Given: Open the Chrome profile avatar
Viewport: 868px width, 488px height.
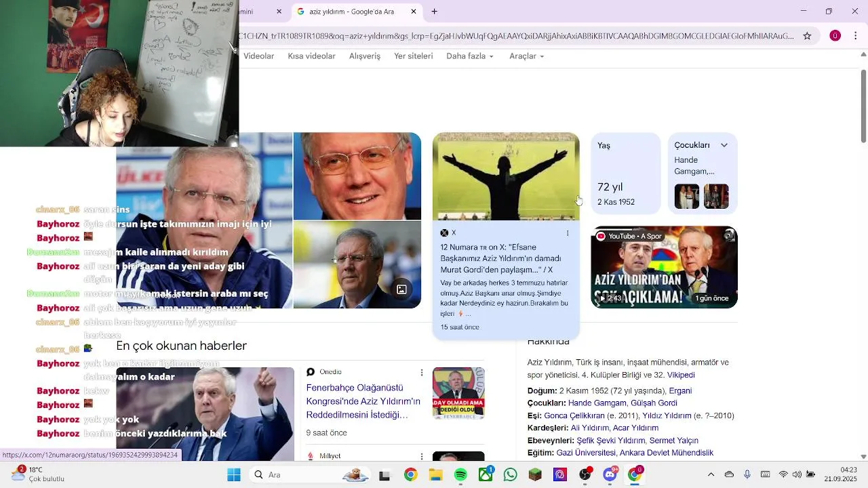Looking at the screenshot, I should pyautogui.click(x=835, y=36).
